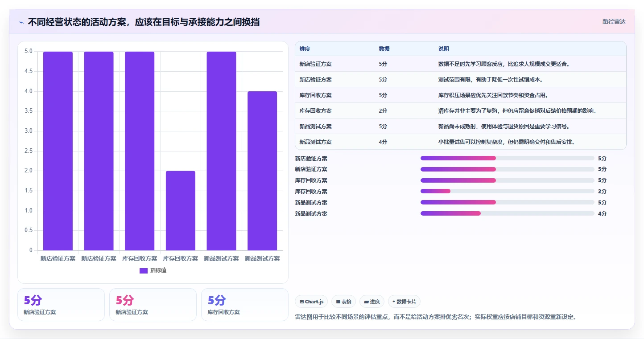Screen dimensions: 644x339
Task: Click the 数据卡片 chip
Action: pyautogui.click(x=404, y=302)
